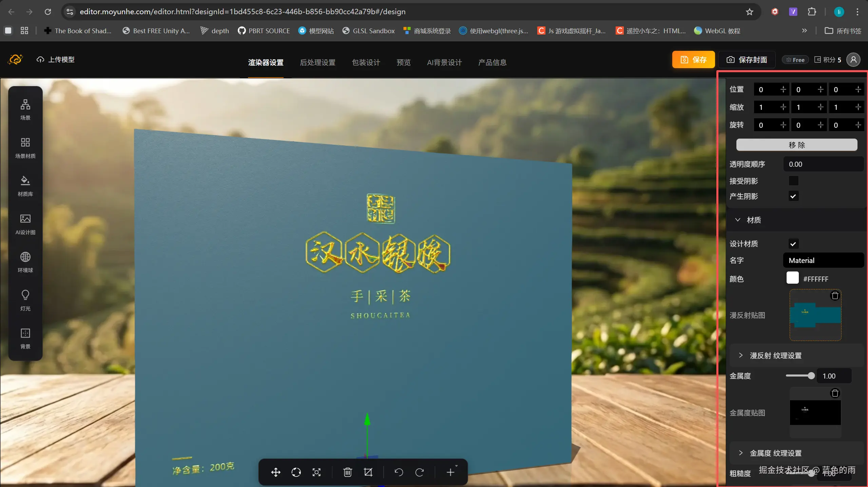Switch to the 后处理设置 tab
Screen dimensions: 868x487
317,62
